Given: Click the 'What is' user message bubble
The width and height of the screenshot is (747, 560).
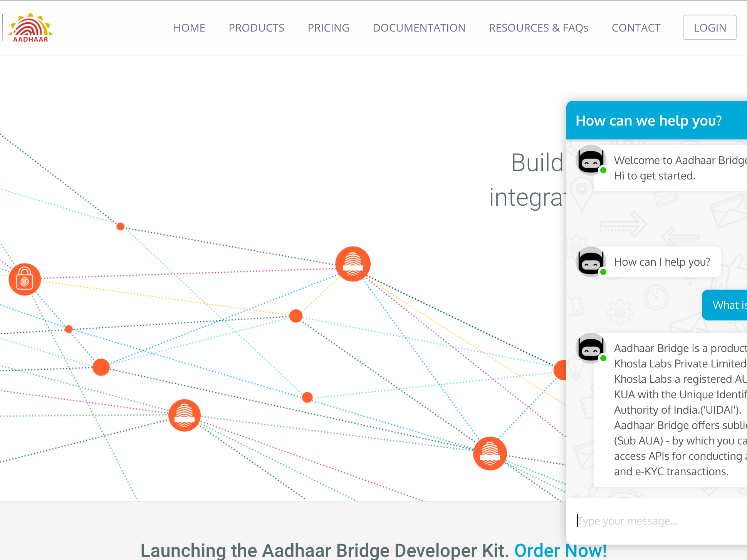Looking at the screenshot, I should pos(725,305).
